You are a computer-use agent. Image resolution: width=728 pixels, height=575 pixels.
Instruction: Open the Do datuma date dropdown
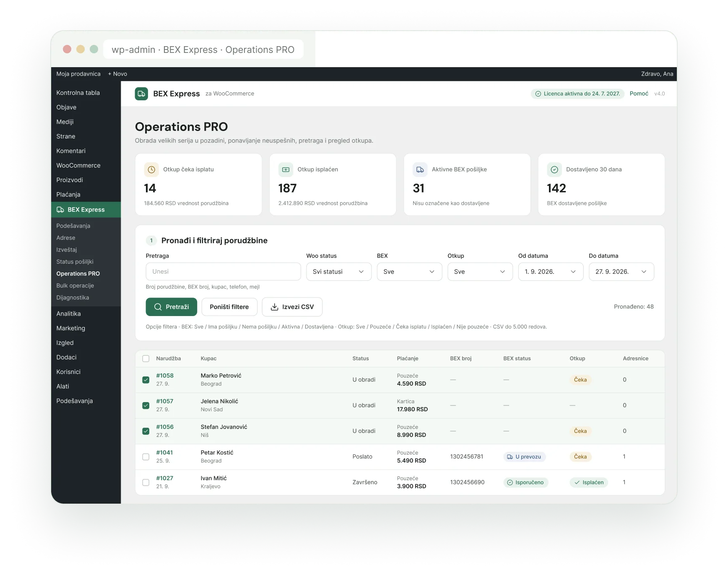pyautogui.click(x=621, y=272)
